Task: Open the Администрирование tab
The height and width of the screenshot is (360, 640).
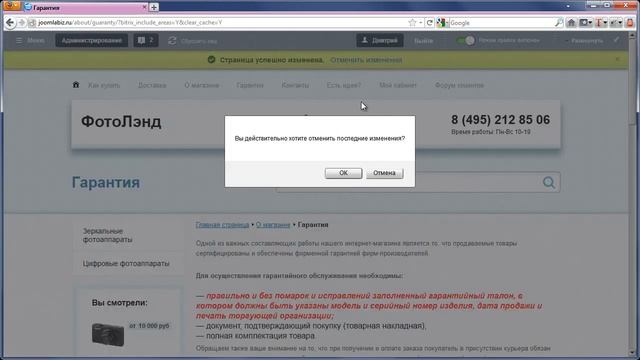Action: click(91, 40)
